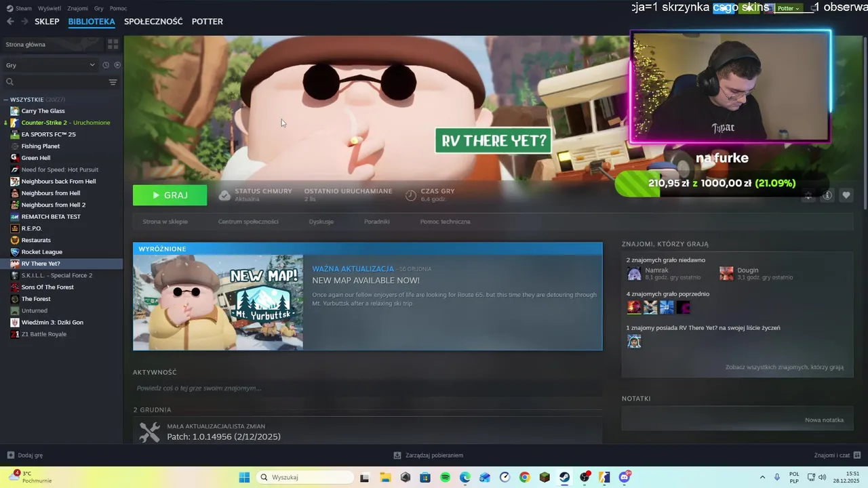Click the green GRAJ play button
This screenshot has height=488, width=868.
[x=170, y=195]
